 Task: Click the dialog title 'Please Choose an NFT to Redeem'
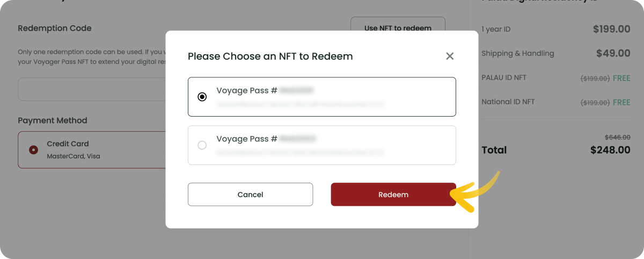click(x=270, y=56)
